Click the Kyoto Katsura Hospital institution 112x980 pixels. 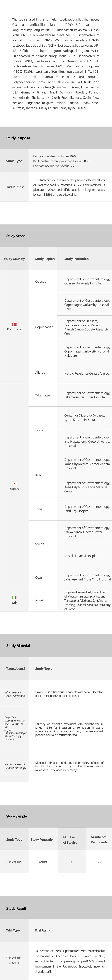tap(85, 418)
